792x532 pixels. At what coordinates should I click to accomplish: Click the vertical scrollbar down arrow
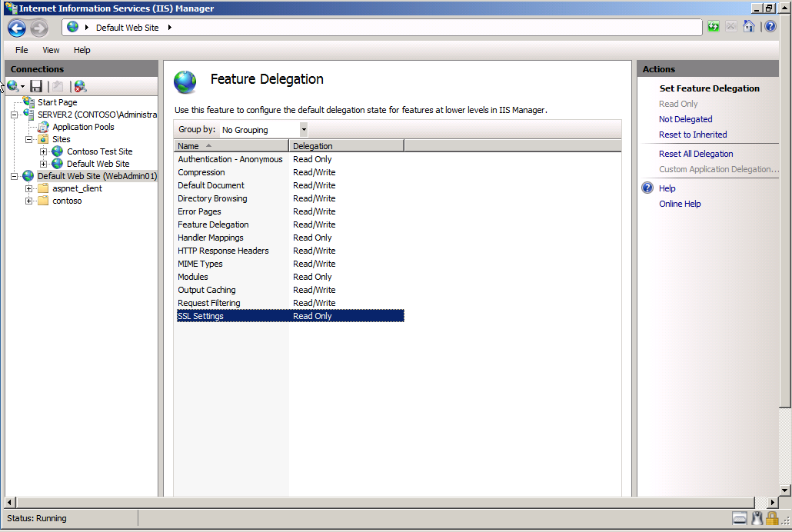point(784,490)
